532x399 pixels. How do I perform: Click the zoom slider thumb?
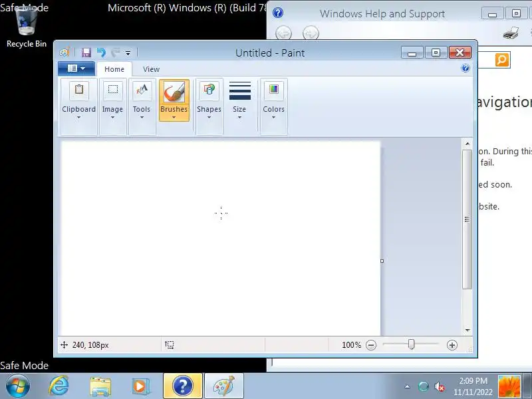click(x=411, y=344)
